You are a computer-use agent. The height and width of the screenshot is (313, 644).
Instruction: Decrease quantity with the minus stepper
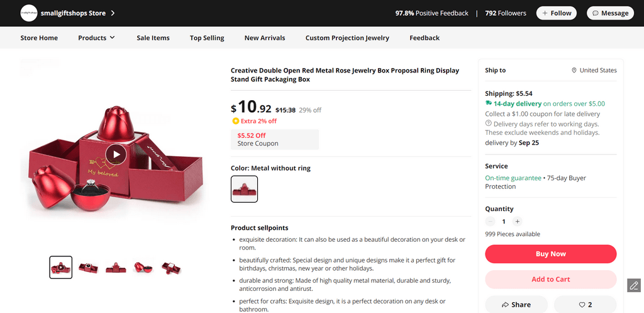(491, 222)
